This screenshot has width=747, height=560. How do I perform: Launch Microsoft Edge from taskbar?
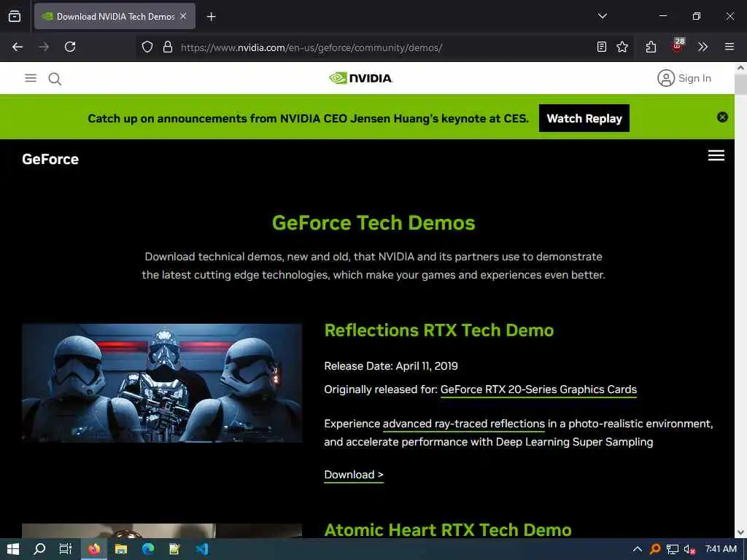point(148,549)
